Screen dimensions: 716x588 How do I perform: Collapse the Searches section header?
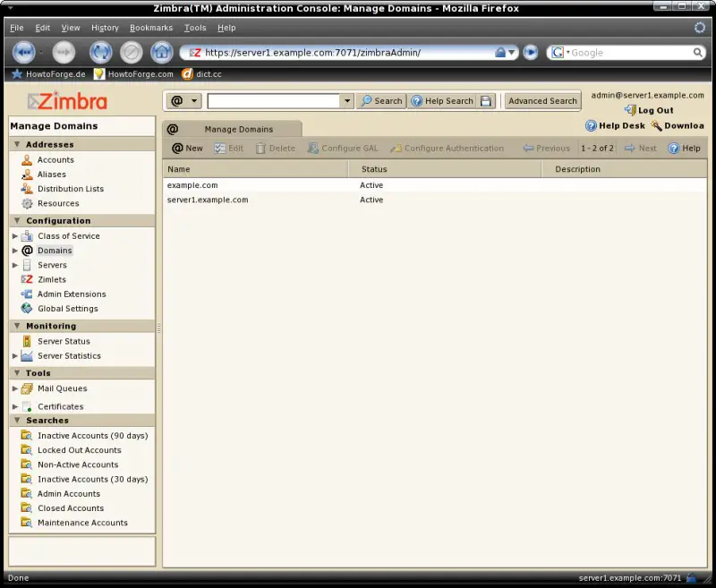(17, 420)
